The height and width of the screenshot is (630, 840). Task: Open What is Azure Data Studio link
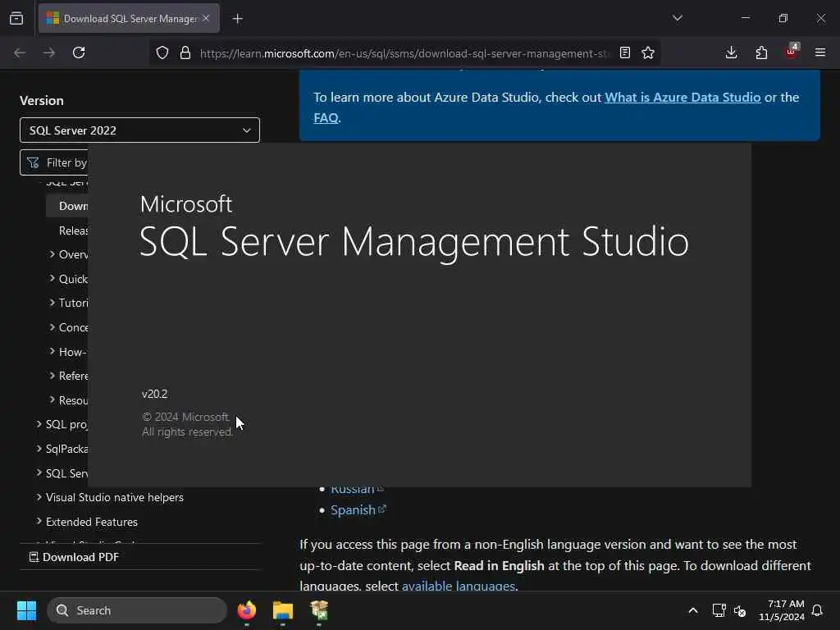pyautogui.click(x=682, y=97)
